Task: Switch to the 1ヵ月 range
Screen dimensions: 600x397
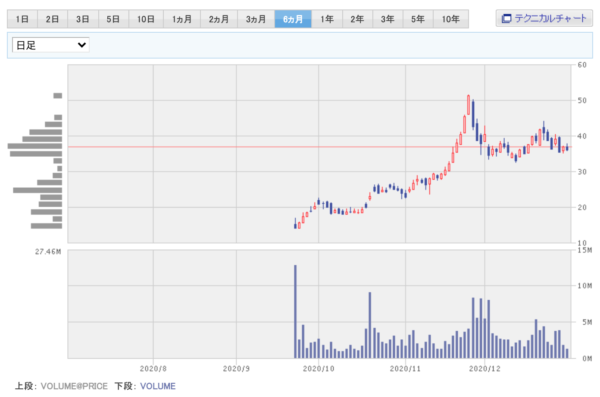Action: click(x=182, y=19)
